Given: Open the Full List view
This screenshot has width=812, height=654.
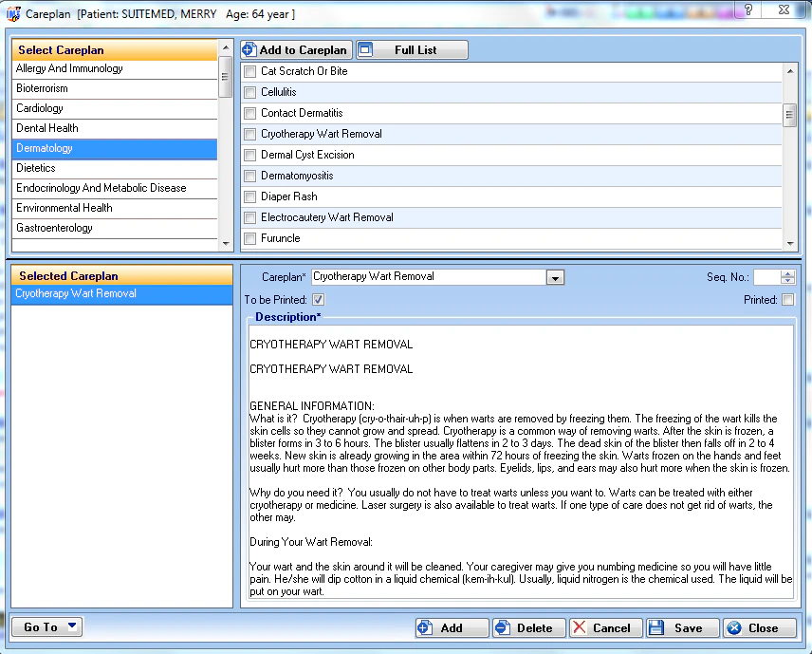Looking at the screenshot, I should [x=412, y=49].
